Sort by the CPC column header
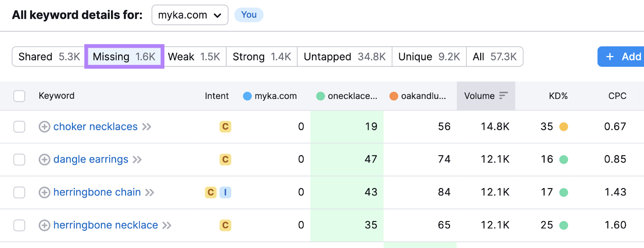The image size is (644, 248). (x=617, y=96)
